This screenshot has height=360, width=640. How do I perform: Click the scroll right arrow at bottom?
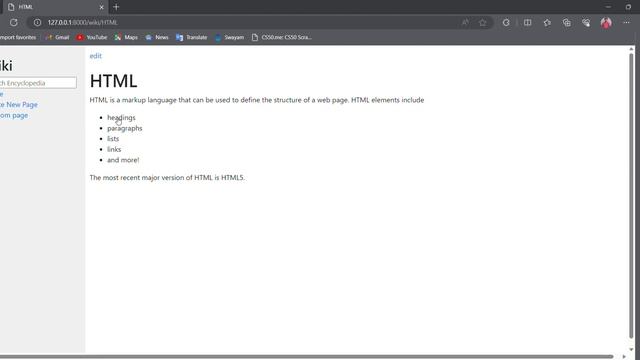click(x=624, y=356)
